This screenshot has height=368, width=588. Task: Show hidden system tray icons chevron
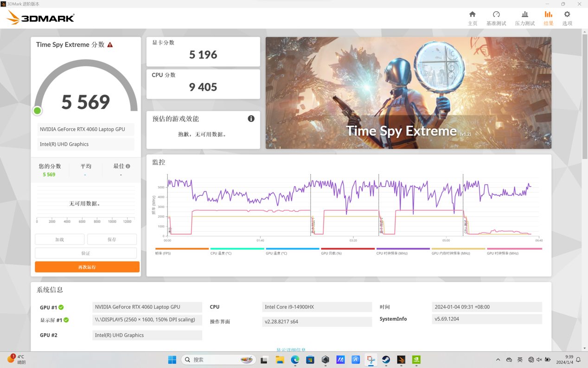pos(498,360)
